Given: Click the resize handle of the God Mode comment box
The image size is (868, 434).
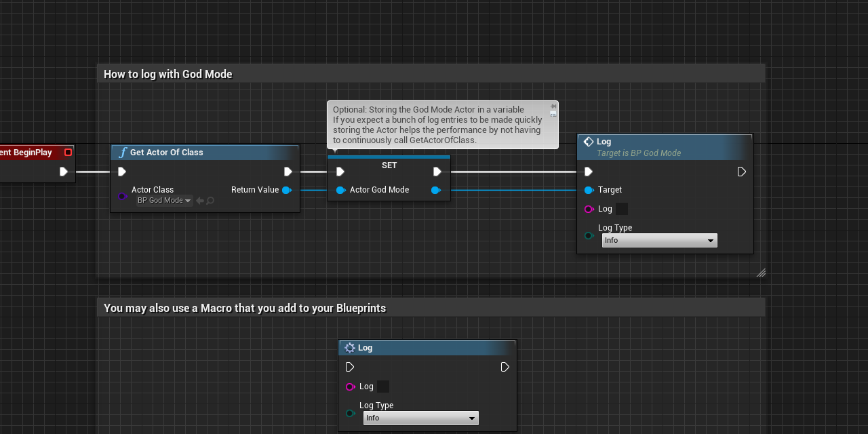Looking at the screenshot, I should pos(761,273).
